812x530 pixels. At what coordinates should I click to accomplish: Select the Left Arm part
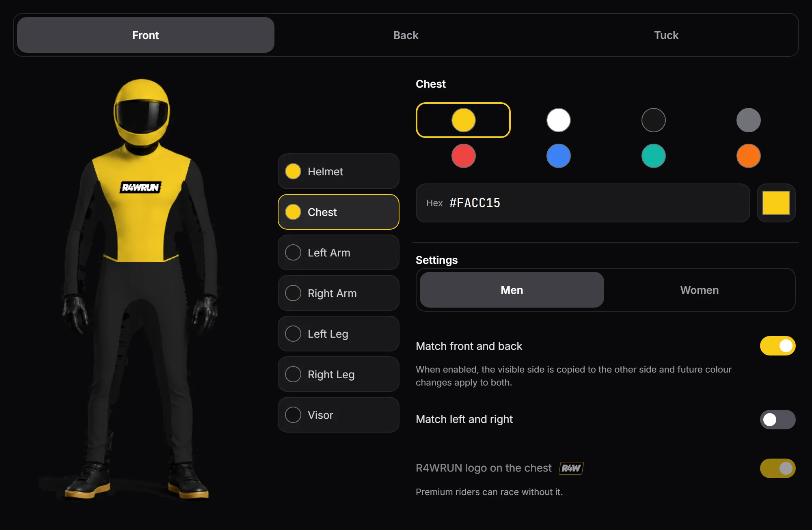click(x=339, y=252)
